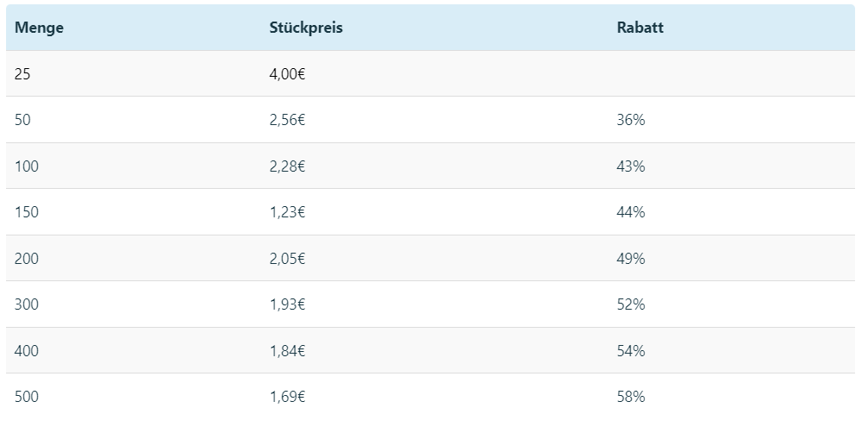Select the quantity 200 cell
The height and width of the screenshot is (433, 868).
click(27, 259)
